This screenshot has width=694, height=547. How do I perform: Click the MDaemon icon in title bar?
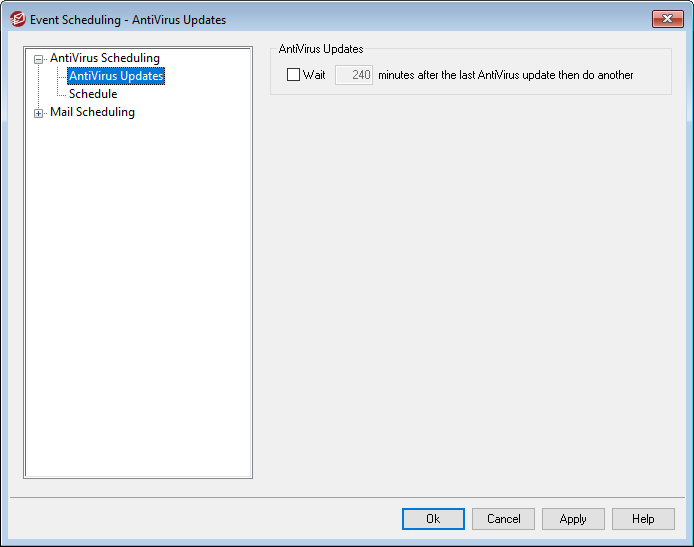pos(17,19)
